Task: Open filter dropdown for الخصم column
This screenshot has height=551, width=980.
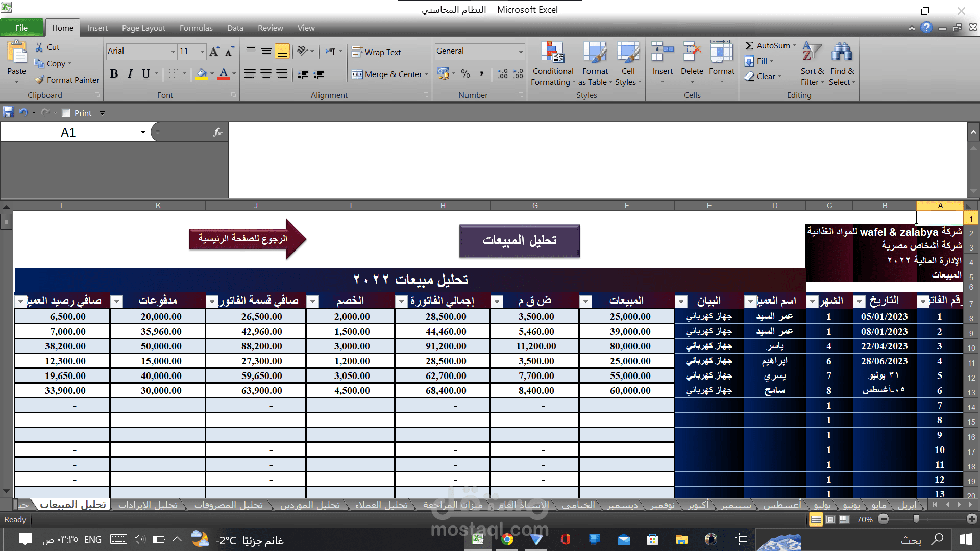Action: click(x=313, y=302)
